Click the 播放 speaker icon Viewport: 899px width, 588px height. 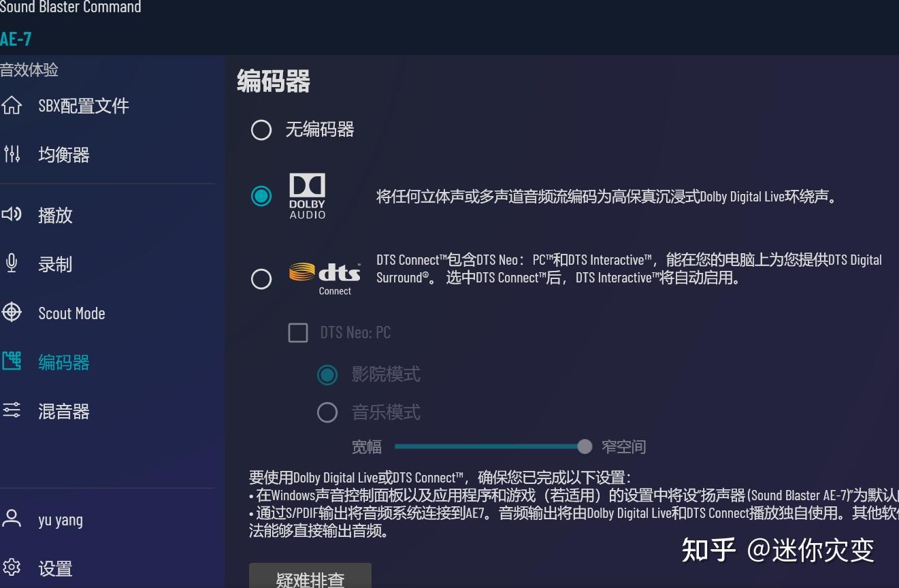pos(12,215)
